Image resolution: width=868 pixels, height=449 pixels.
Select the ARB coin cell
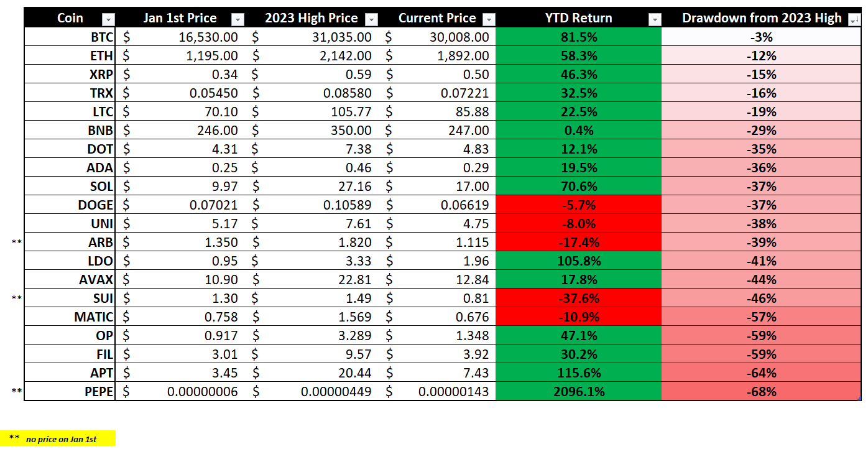coord(70,243)
